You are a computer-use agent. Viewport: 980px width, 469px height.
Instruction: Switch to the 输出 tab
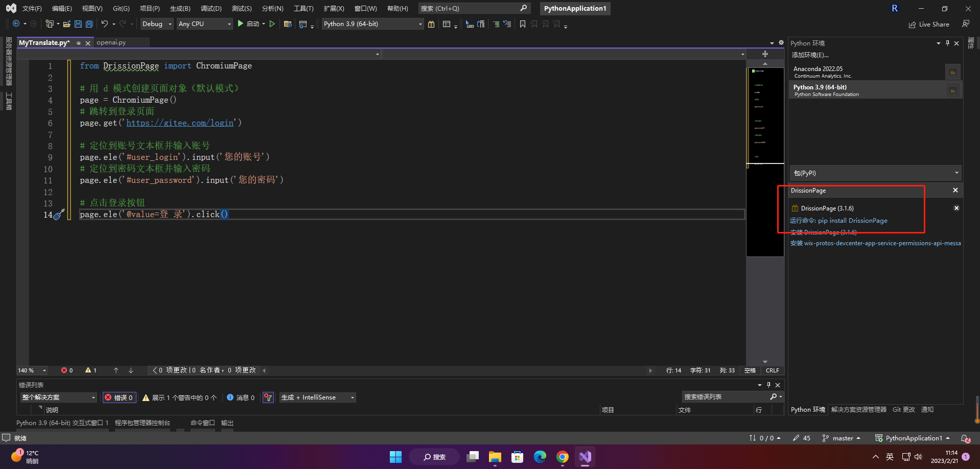click(x=227, y=423)
